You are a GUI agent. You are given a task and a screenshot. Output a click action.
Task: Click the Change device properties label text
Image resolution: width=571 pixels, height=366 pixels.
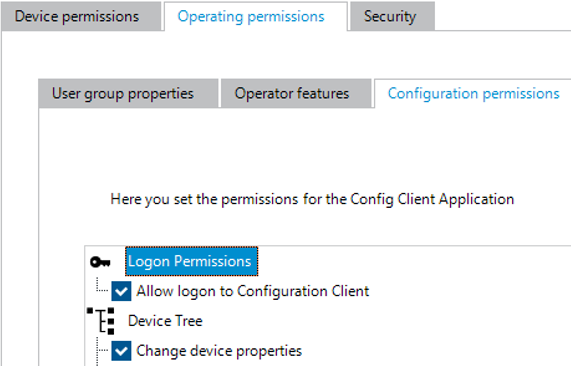point(219,351)
